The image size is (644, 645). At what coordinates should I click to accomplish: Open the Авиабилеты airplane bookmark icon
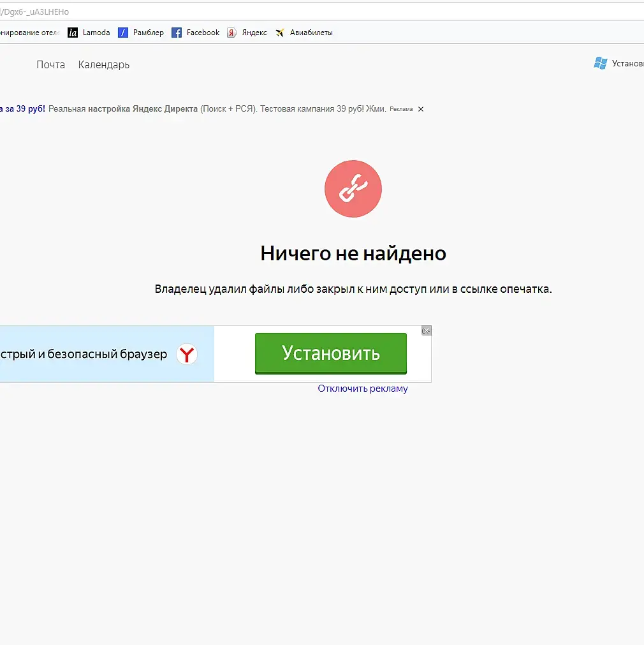tap(280, 33)
